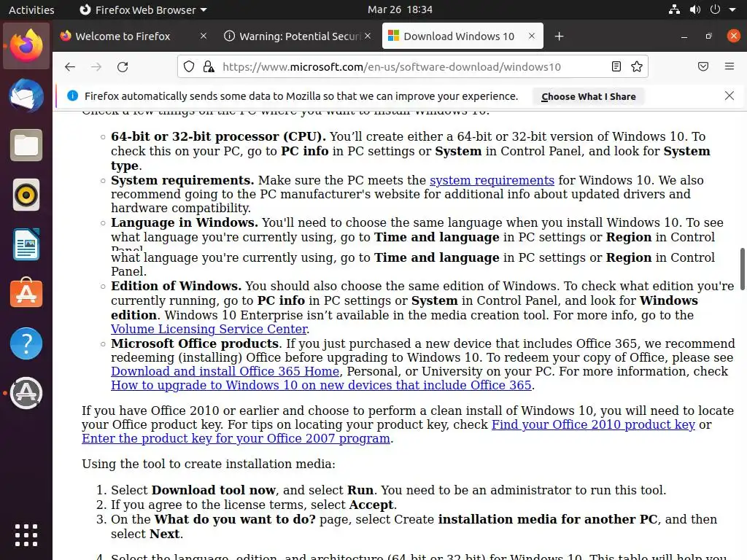
Task: Click the volume speaker icon in top bar
Action: point(695,9)
